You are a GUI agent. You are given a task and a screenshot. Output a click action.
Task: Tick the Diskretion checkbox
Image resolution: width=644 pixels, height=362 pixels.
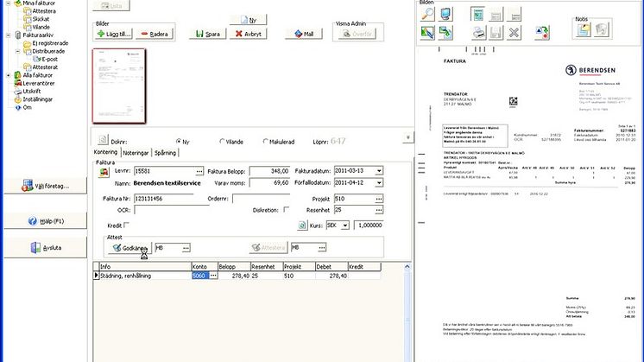coord(287,210)
